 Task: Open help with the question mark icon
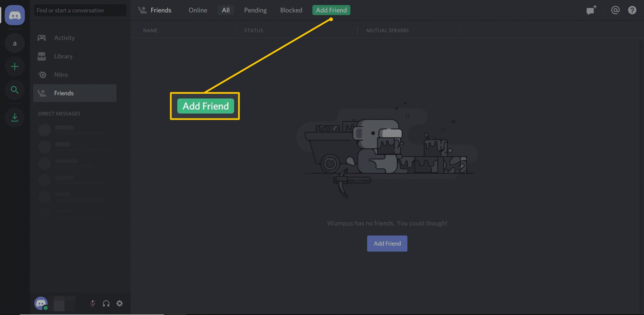632,10
